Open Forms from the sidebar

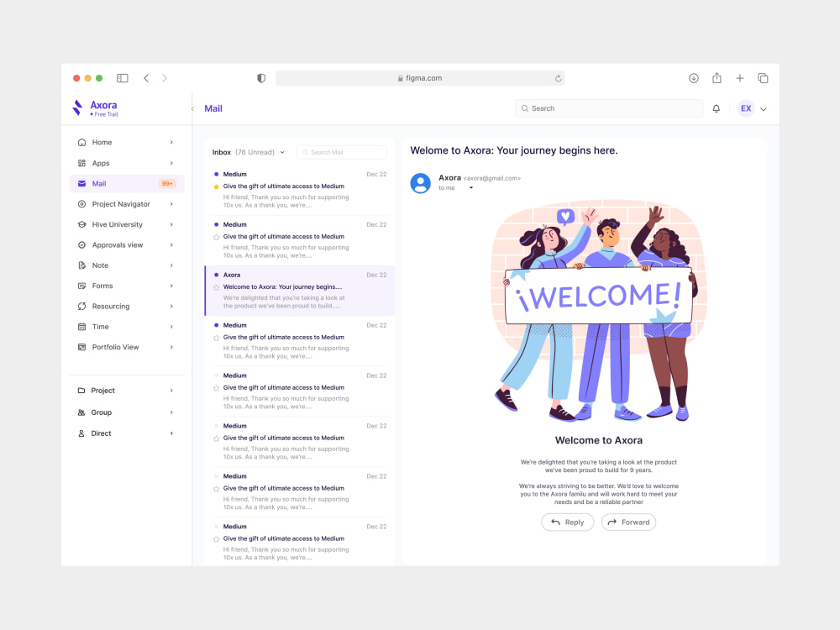(x=127, y=286)
